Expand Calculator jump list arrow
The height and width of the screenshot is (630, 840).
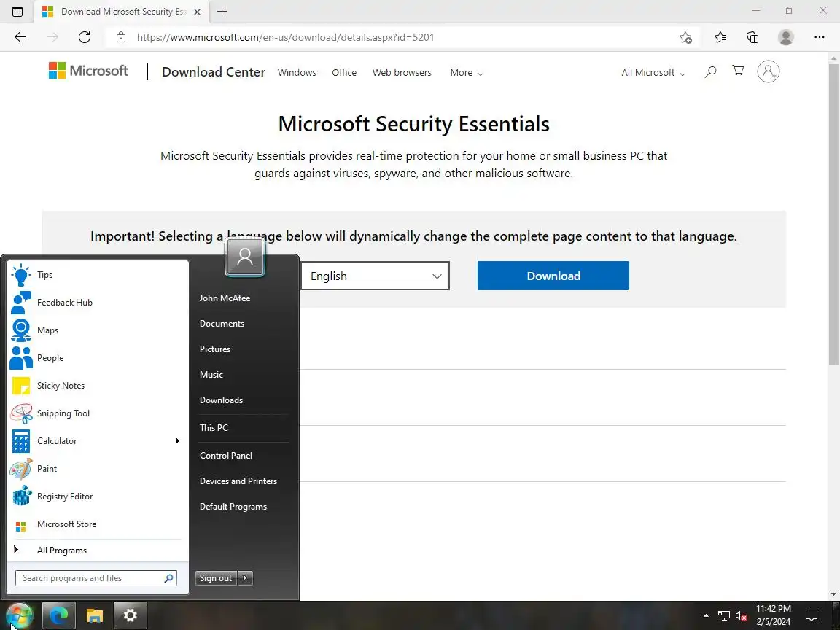coord(177,441)
